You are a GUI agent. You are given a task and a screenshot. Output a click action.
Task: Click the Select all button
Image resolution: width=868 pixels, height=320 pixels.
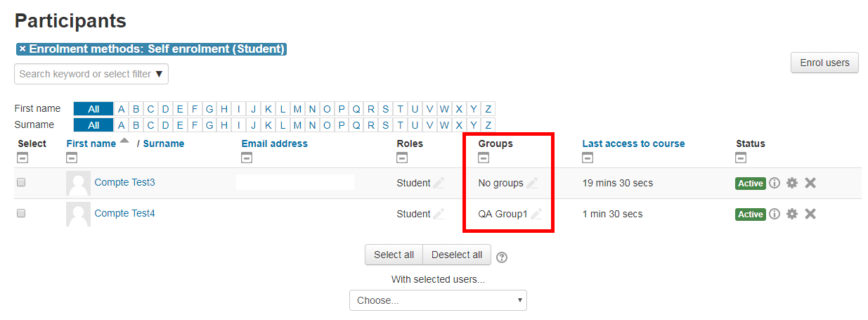tap(394, 255)
